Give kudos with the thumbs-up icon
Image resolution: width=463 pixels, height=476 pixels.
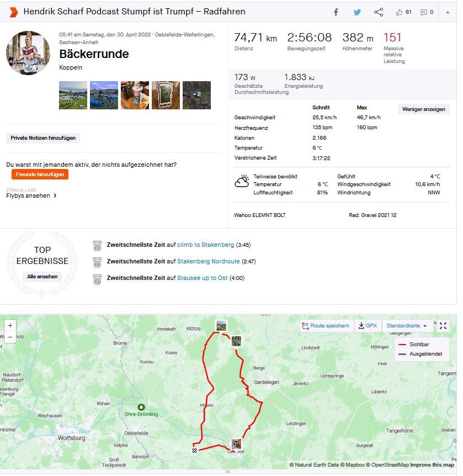[x=399, y=12]
